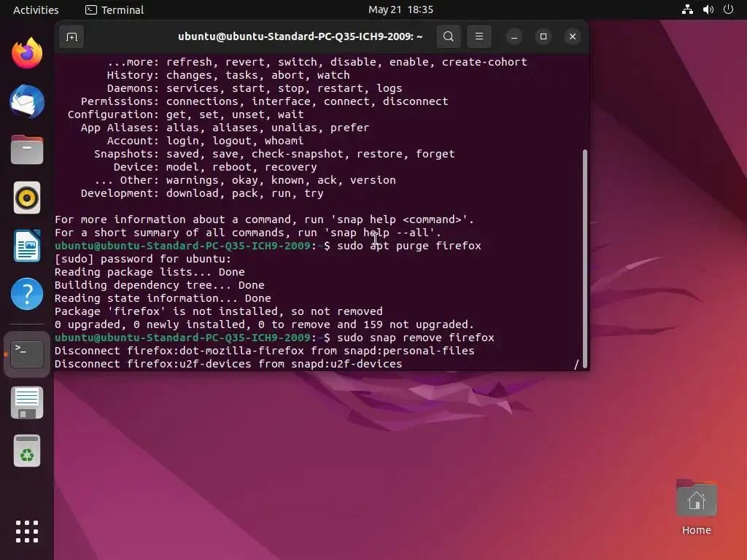Click the 'sudo apt purge firefox' command text
Image resolution: width=747 pixels, height=560 pixels.
coord(409,246)
